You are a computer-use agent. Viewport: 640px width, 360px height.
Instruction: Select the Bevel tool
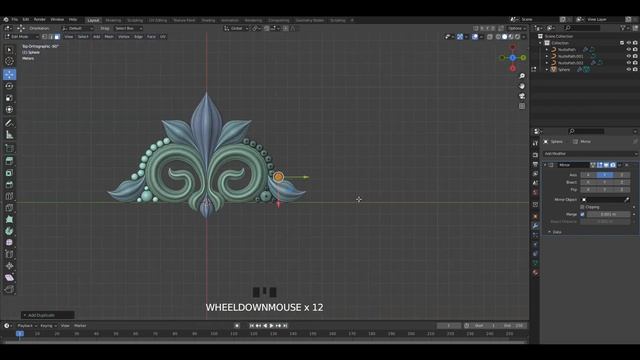point(9,184)
